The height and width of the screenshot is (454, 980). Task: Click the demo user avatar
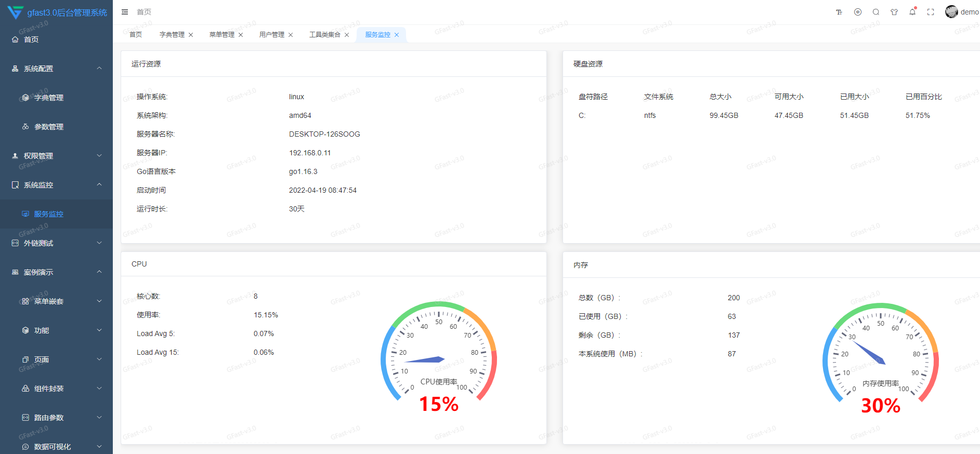951,12
